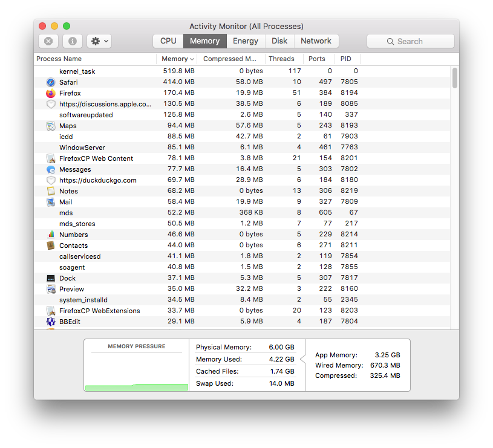Viewport: 493px width, 448px height.
Task: Toggle Memory column sort order arrow
Action: point(192,59)
